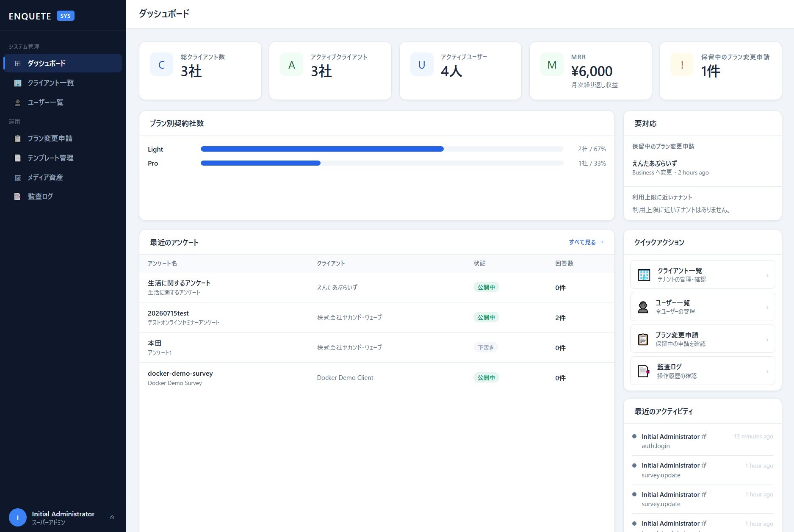Viewport: 794px width, 532px height.
Task: Select the 20260715test survey row
Action: pyautogui.click(x=376, y=317)
